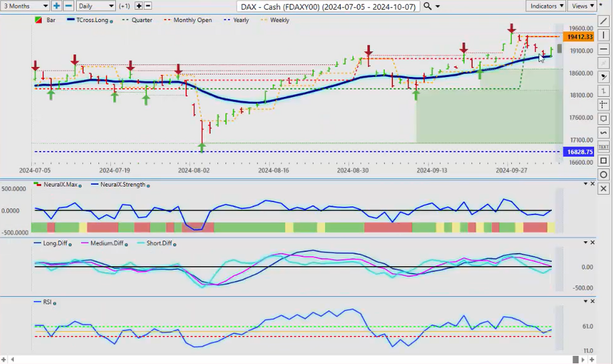Select the trend line drawing tool
This screenshot has height=364, width=613.
[603, 21]
